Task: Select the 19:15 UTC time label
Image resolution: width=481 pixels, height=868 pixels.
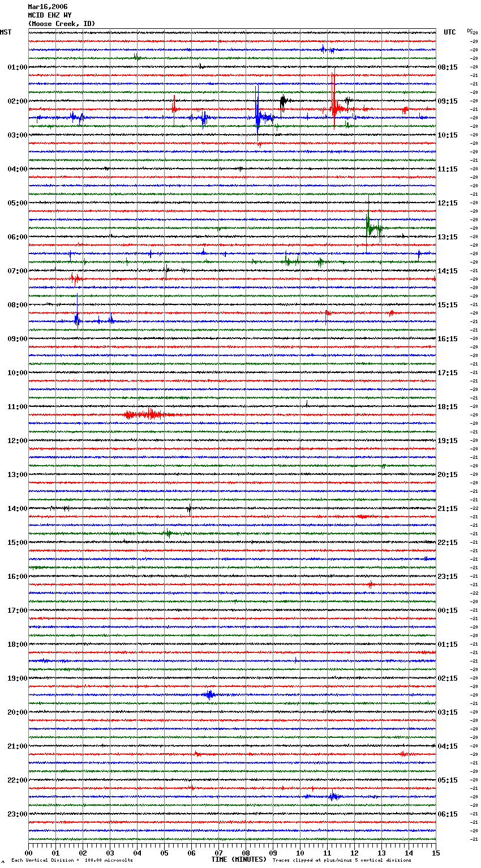Action: click(448, 441)
